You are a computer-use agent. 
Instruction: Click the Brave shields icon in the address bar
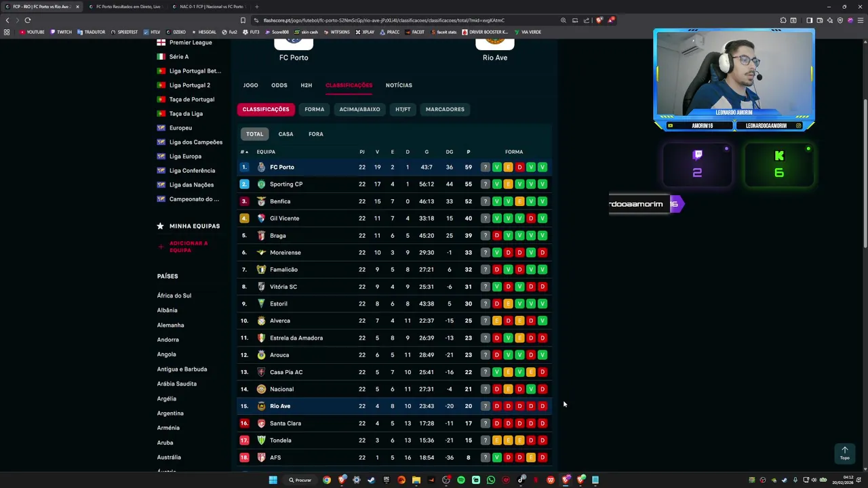tap(599, 20)
